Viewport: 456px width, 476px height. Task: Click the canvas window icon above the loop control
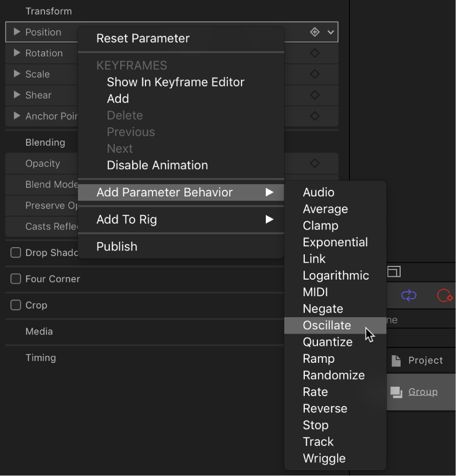[394, 272]
